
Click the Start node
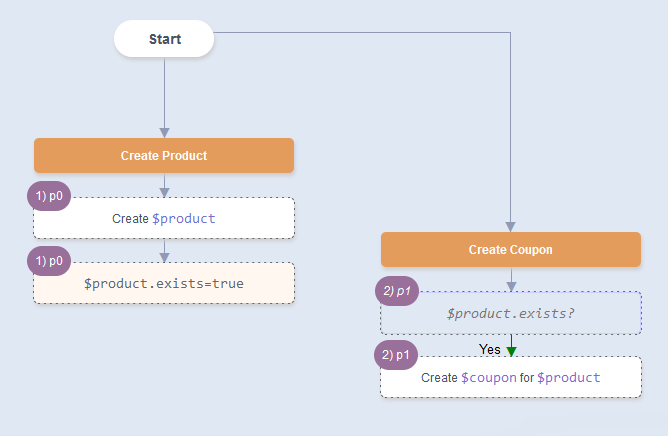164,39
